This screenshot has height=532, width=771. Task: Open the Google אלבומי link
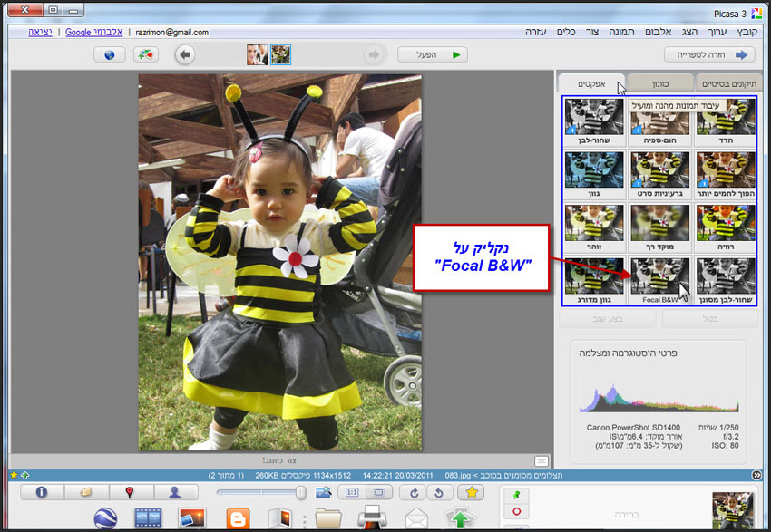[x=94, y=32]
